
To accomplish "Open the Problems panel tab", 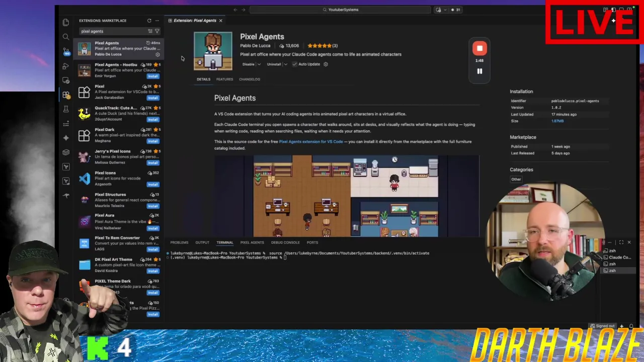I will (179, 242).
